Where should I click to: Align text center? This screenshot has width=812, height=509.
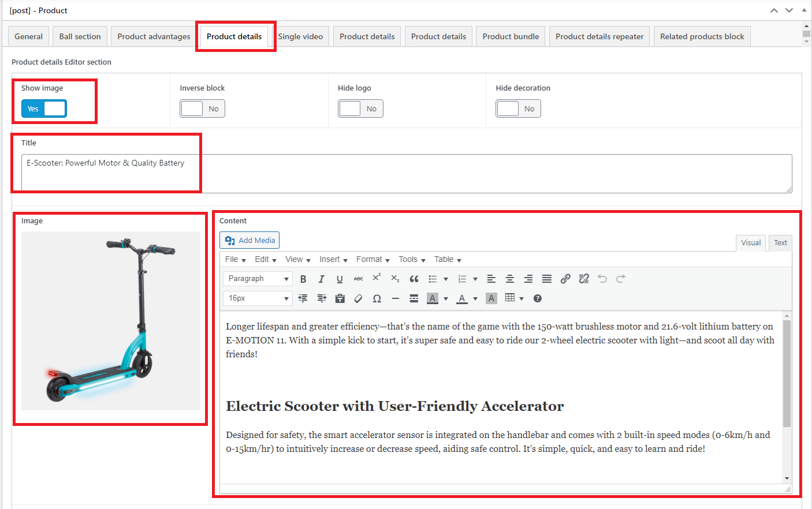[510, 279]
